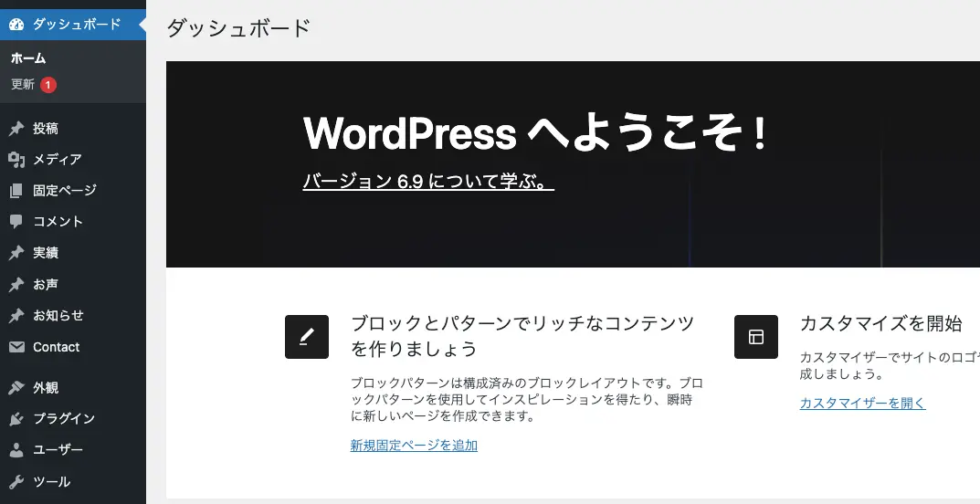Click the pages icon beside 固定ページ
Viewport: 980px width, 504px height.
tap(16, 191)
